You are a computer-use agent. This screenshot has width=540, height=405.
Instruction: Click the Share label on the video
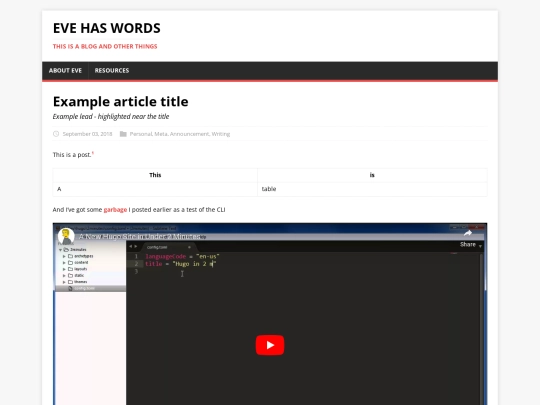click(468, 245)
